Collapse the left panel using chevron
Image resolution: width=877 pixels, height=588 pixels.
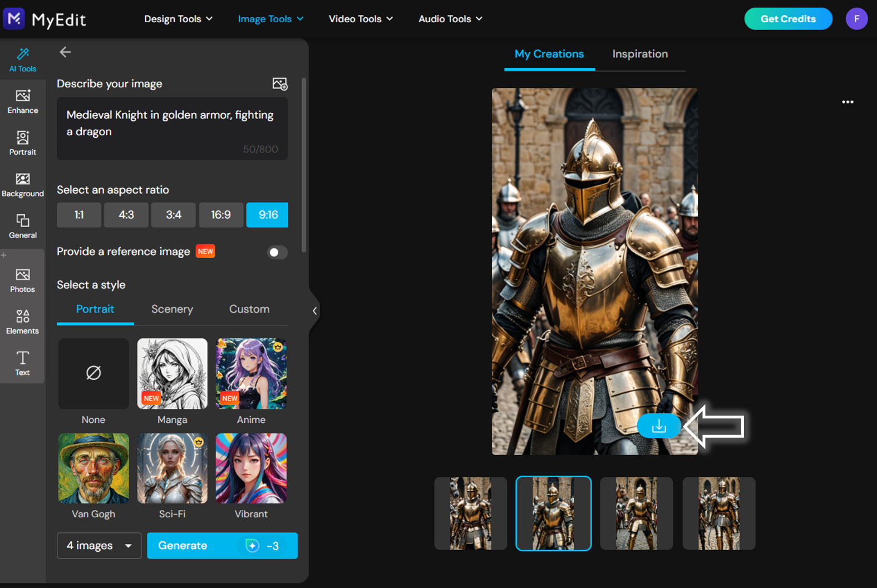coord(314,311)
